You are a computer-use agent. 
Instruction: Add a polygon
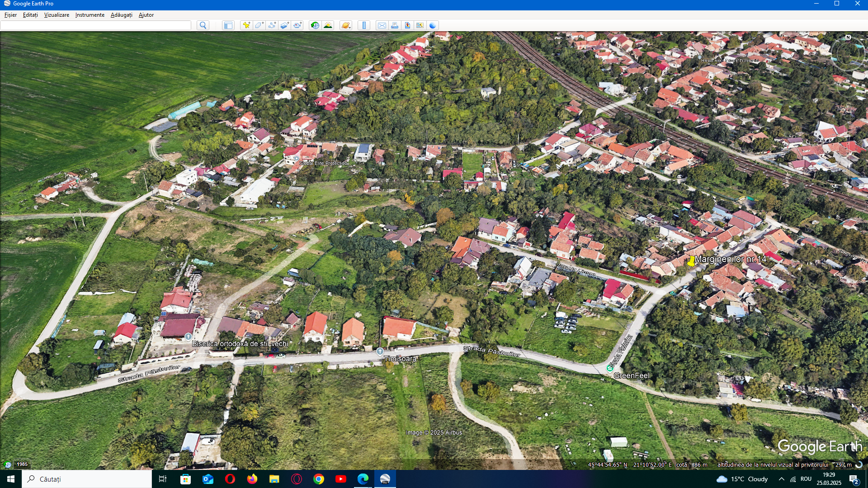(x=259, y=25)
